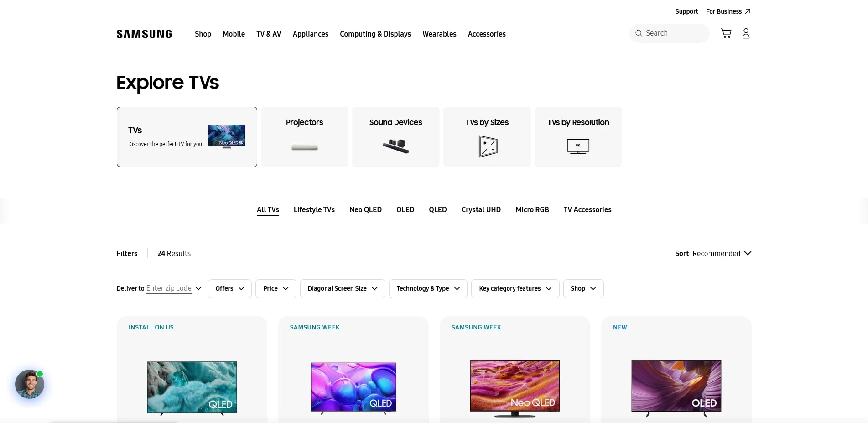Open the shopping cart icon
868x423 pixels.
pos(726,33)
